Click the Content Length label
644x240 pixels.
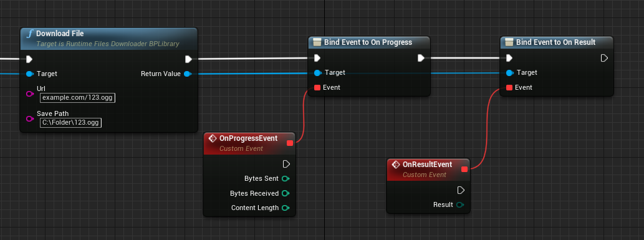pos(255,208)
